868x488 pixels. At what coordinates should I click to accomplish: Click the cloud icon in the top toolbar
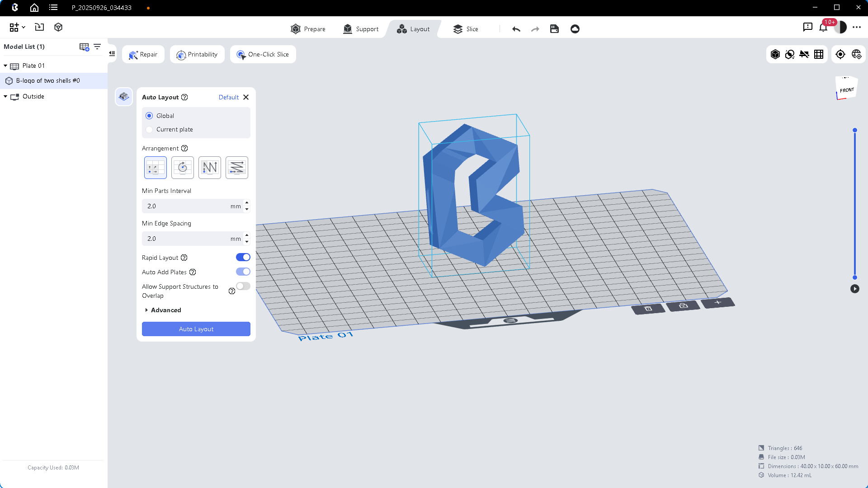pos(575,29)
